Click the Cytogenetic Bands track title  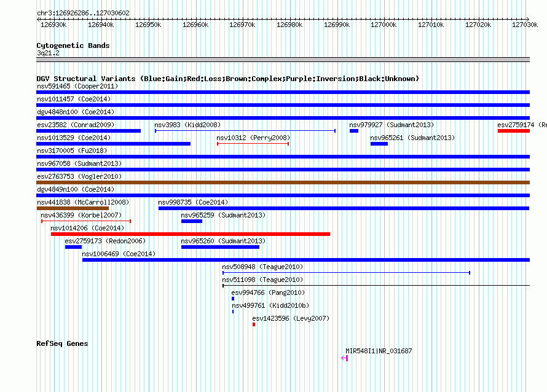click(x=73, y=45)
